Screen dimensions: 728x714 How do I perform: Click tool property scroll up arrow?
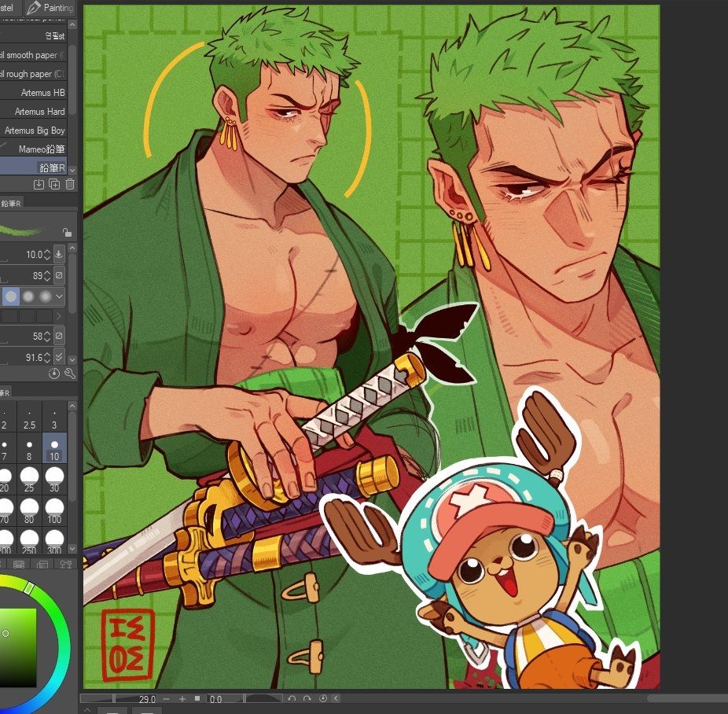point(72,248)
